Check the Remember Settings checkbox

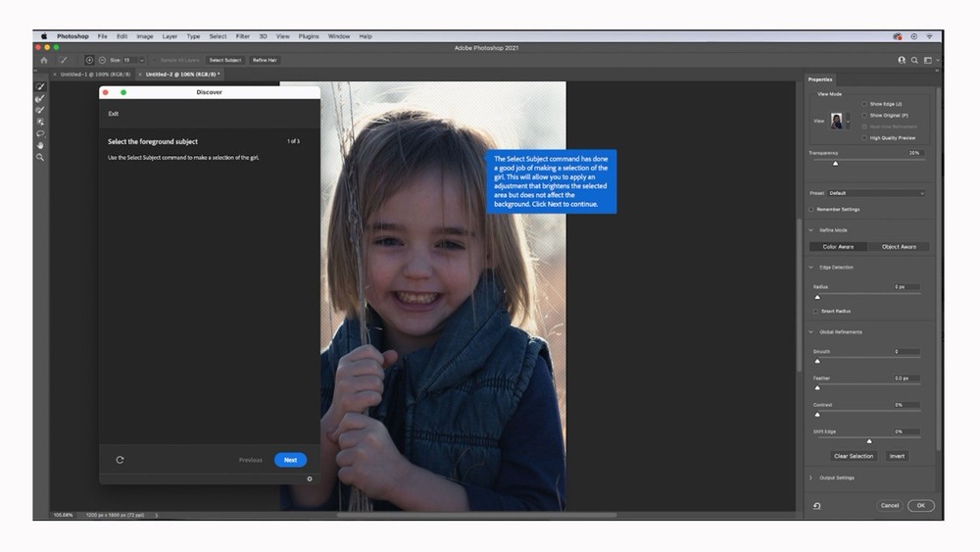811,209
